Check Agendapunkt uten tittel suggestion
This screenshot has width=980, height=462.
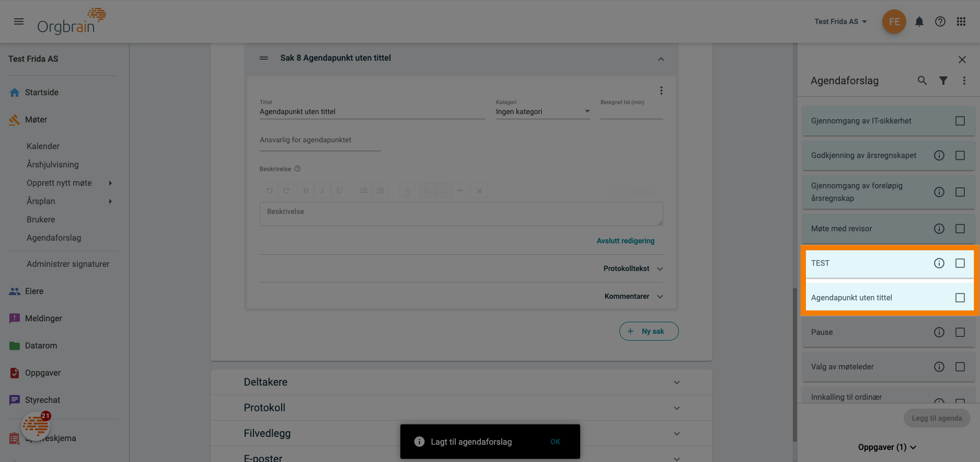point(960,298)
